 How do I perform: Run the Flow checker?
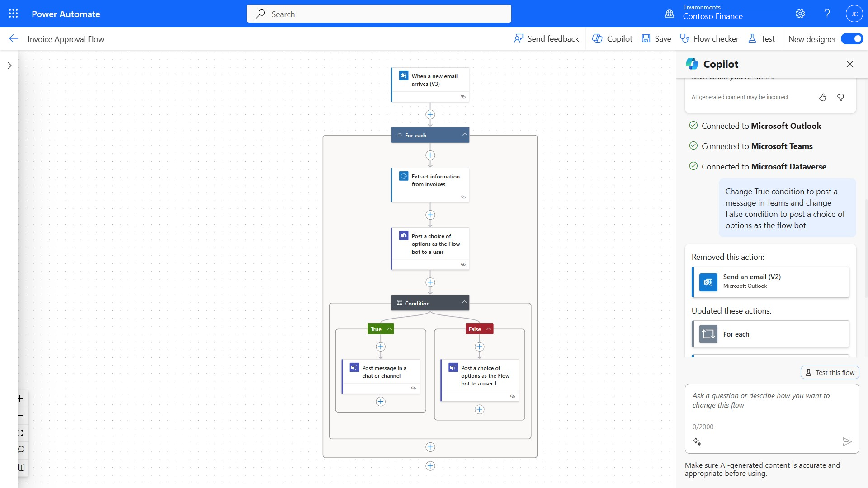point(708,38)
